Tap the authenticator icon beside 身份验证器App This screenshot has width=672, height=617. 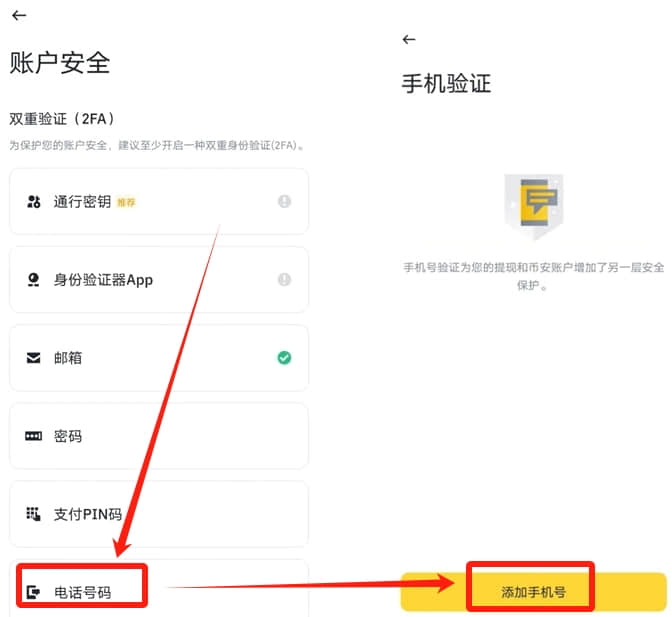click(33, 280)
